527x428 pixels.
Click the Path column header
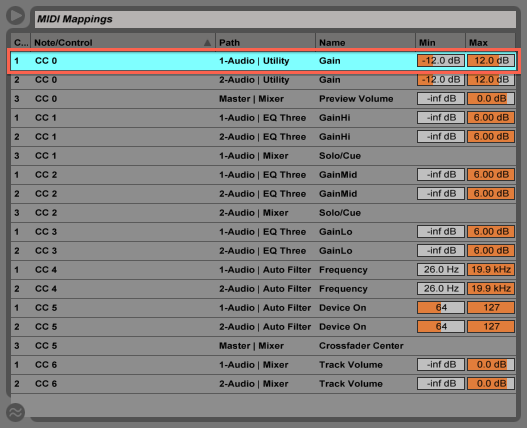tap(266, 43)
